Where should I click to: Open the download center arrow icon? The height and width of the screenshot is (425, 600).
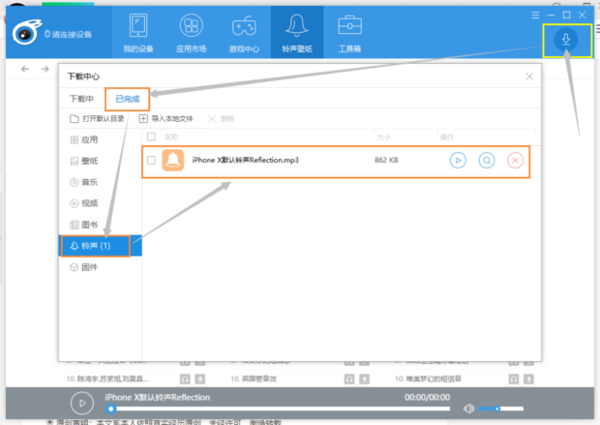click(566, 40)
